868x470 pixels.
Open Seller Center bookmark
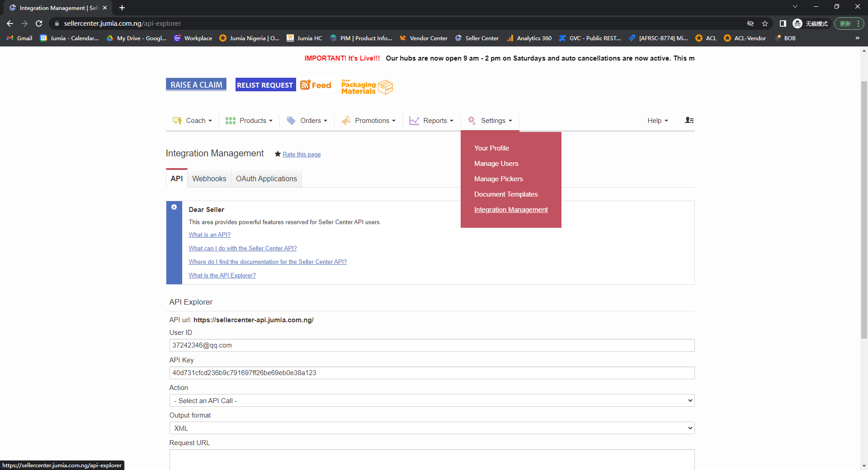coord(477,38)
